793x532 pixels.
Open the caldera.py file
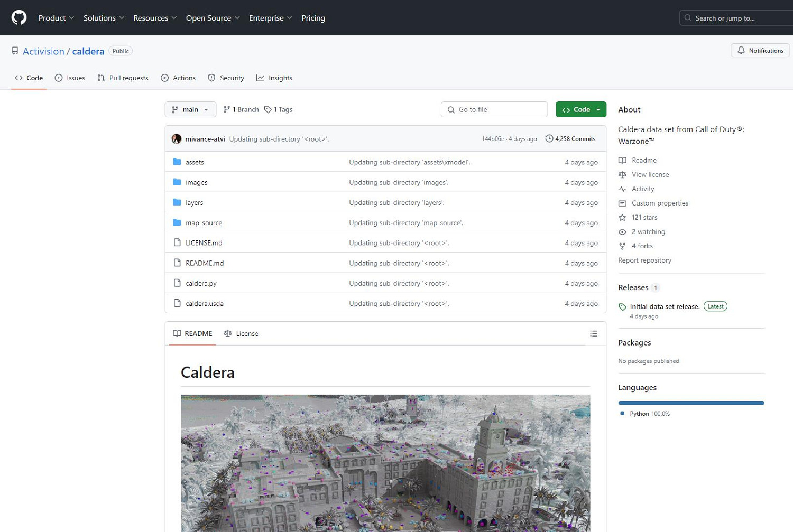click(201, 284)
